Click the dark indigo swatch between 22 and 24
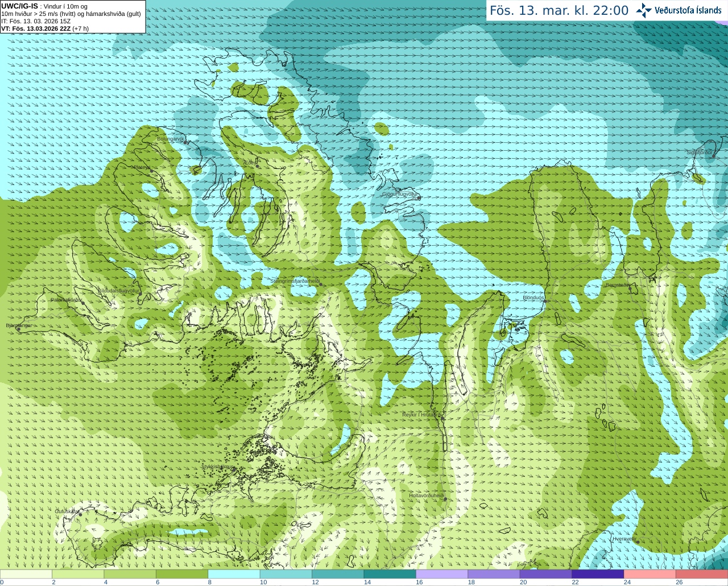 (x=598, y=574)
